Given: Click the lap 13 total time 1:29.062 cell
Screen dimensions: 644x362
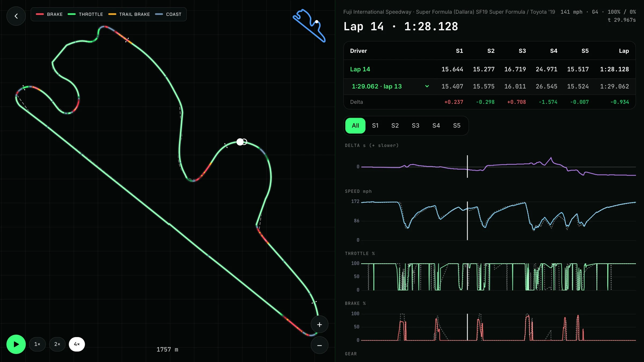Looking at the screenshot, I should (614, 86).
